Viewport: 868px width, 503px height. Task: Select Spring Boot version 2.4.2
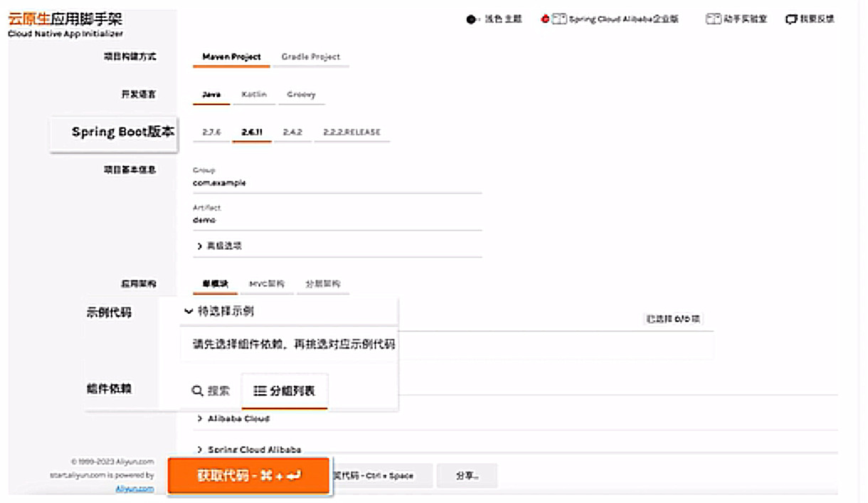pyautogui.click(x=292, y=132)
